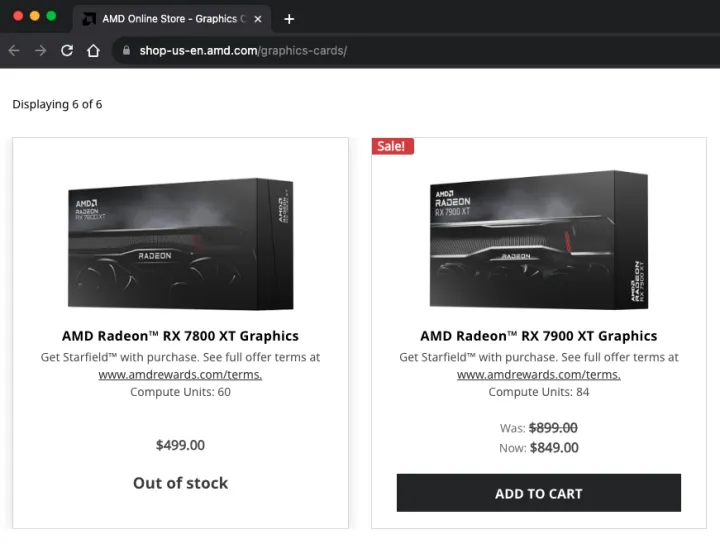Go to the browser home icon
This screenshot has width=720, height=544.
93,50
